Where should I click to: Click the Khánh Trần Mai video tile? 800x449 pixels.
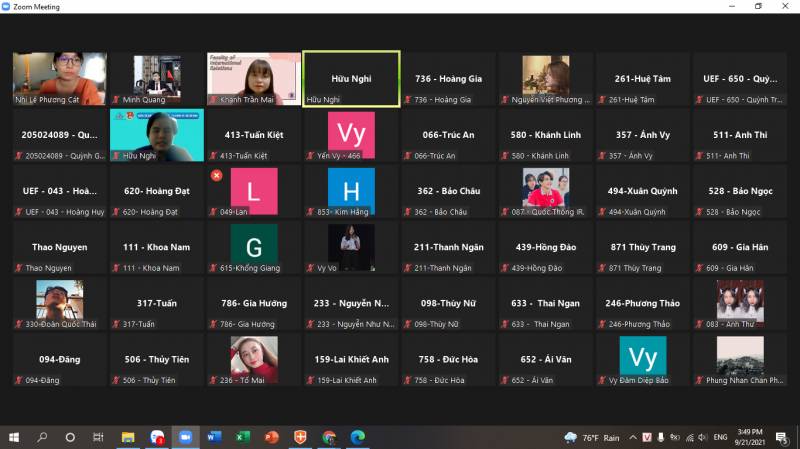pos(254,78)
